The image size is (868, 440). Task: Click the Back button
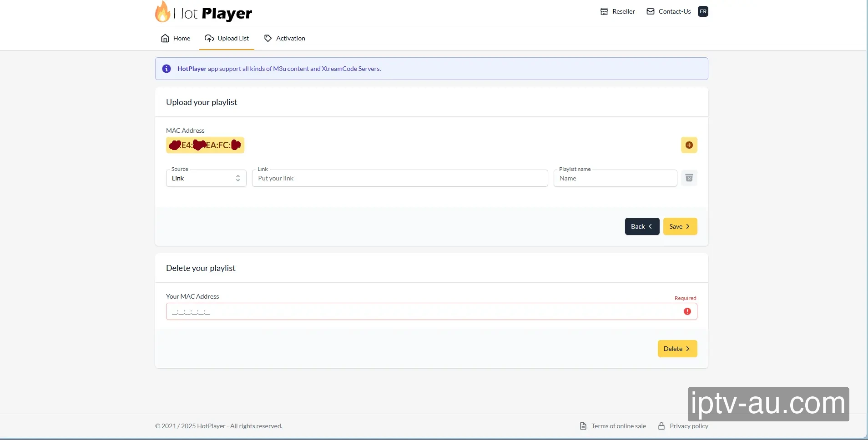[642, 226]
